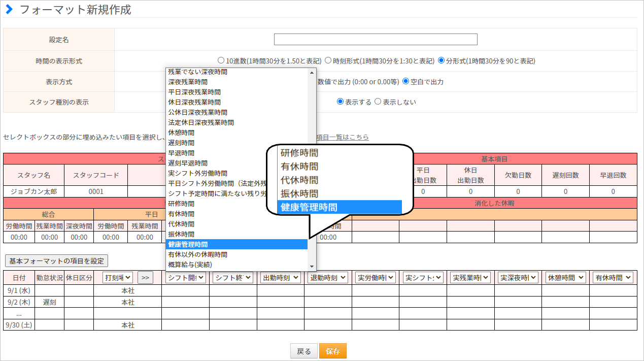Open the 休憩時間 column dropdown
The image size is (644, 361).
coord(565,277)
